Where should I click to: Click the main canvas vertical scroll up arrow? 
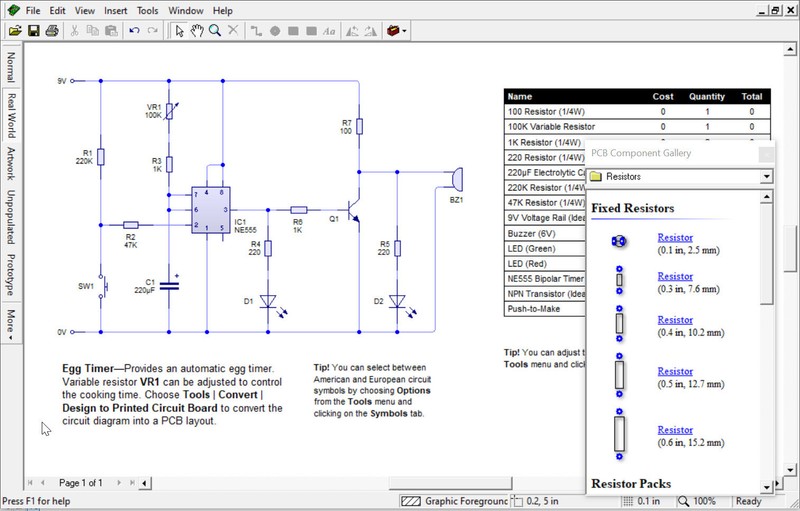pyautogui.click(x=790, y=49)
